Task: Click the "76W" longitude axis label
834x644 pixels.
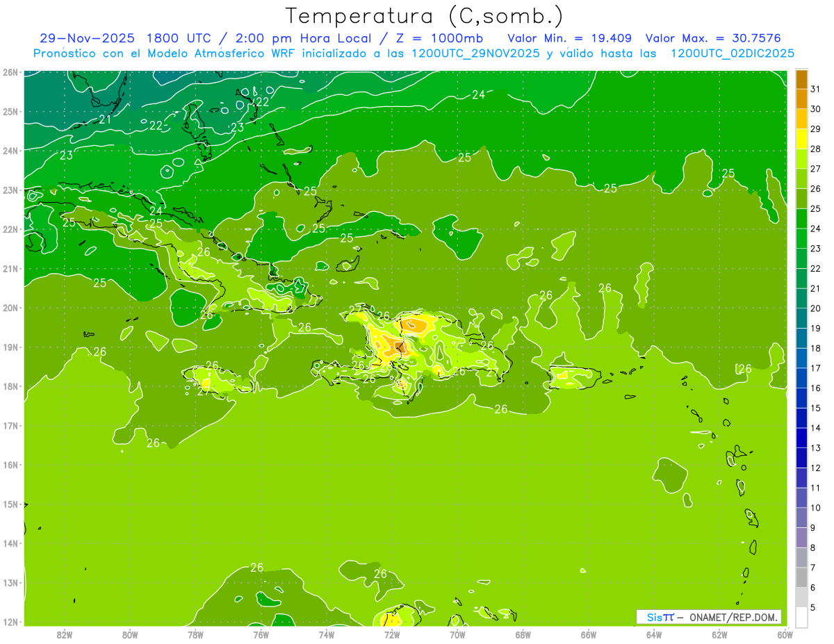Action: tap(261, 634)
